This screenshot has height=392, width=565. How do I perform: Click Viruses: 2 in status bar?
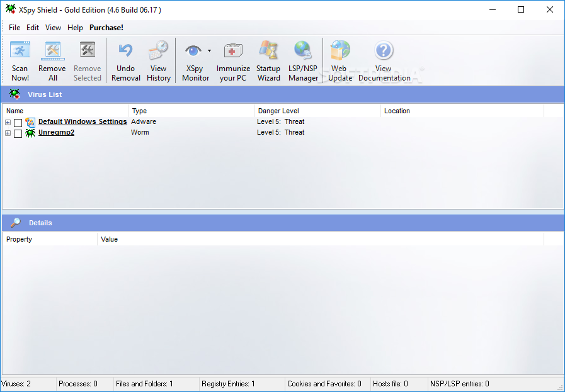16,384
